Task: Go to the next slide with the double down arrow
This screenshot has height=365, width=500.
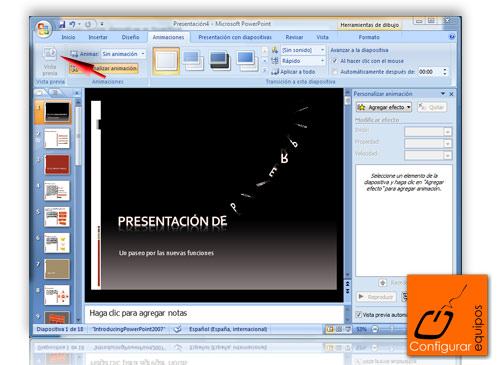Action: click(347, 291)
